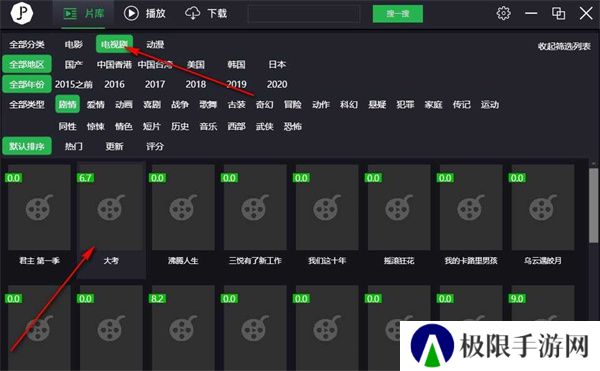The height and width of the screenshot is (371, 600).
Task: Filter year by 2015之前
Action: (x=73, y=84)
